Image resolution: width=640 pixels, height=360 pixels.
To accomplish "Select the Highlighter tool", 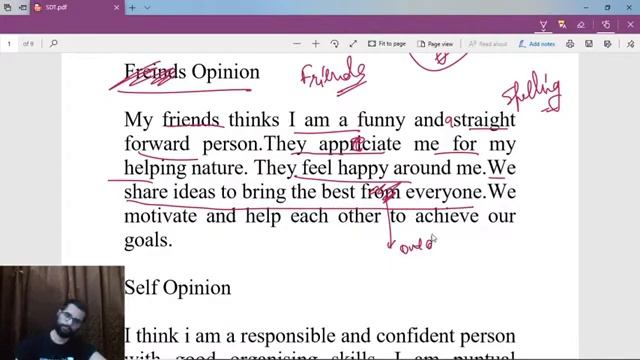I will 562,25.
